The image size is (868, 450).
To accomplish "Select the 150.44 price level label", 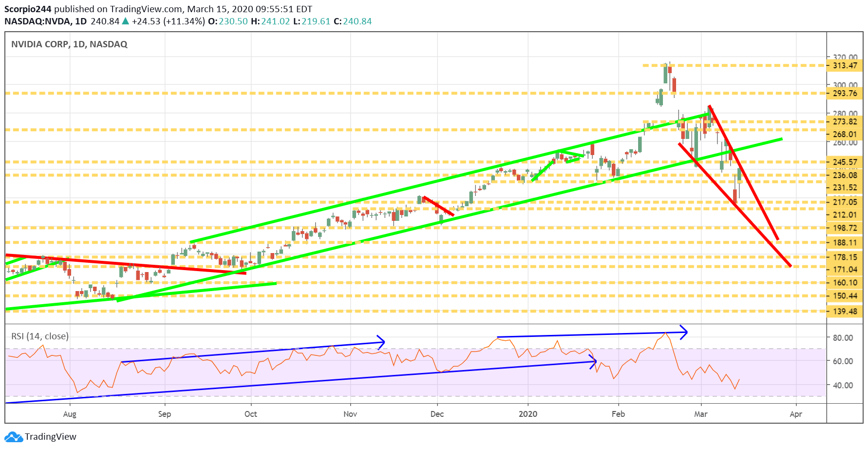I will click(845, 295).
